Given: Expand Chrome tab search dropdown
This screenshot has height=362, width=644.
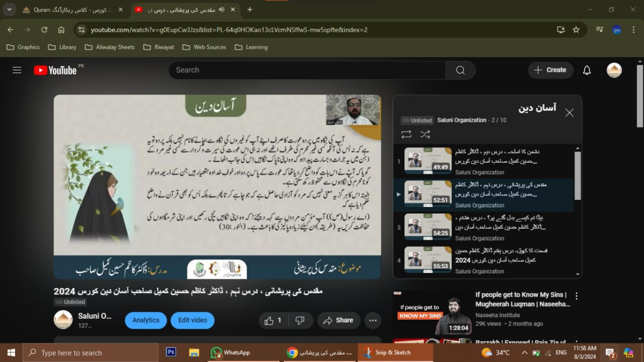Looking at the screenshot, I should tap(9, 10).
